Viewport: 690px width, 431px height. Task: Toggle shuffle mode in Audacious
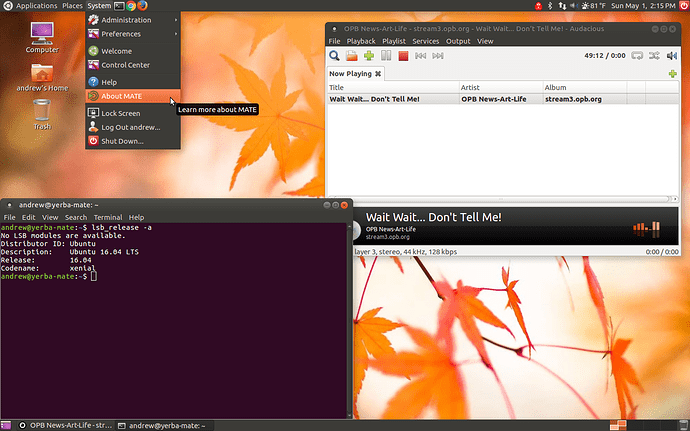click(654, 55)
